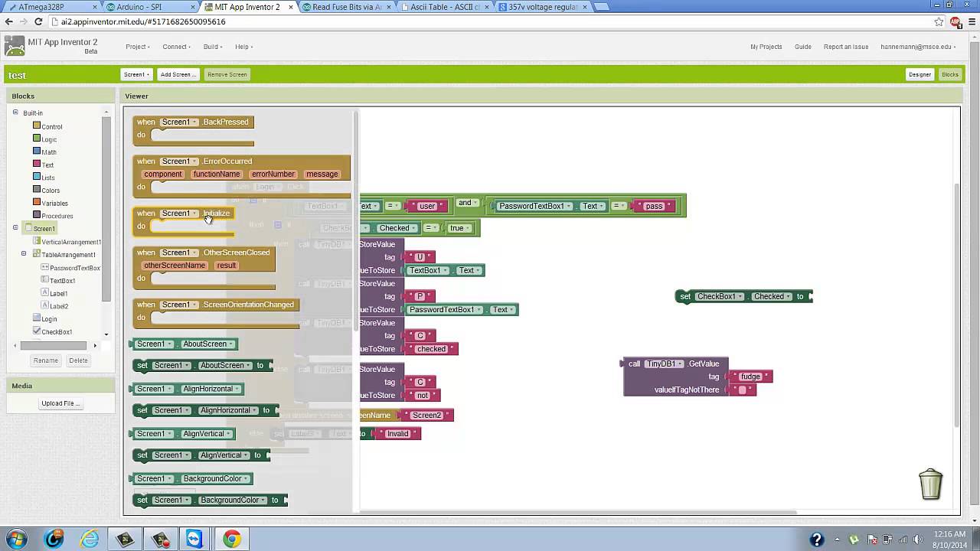Select the Control blocks color category

tap(36, 126)
